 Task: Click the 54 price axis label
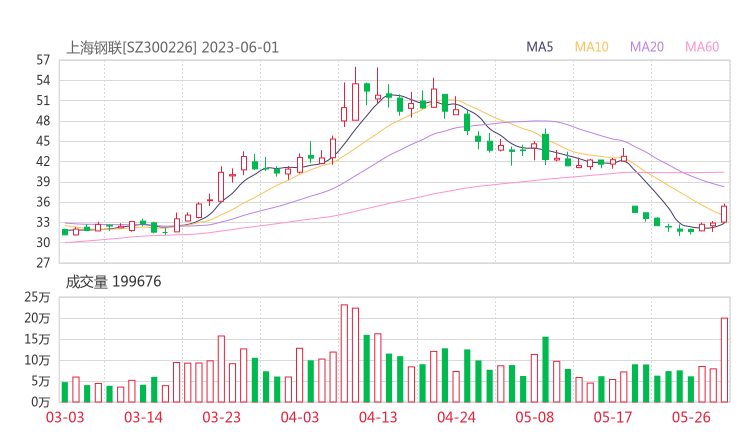tap(43, 80)
